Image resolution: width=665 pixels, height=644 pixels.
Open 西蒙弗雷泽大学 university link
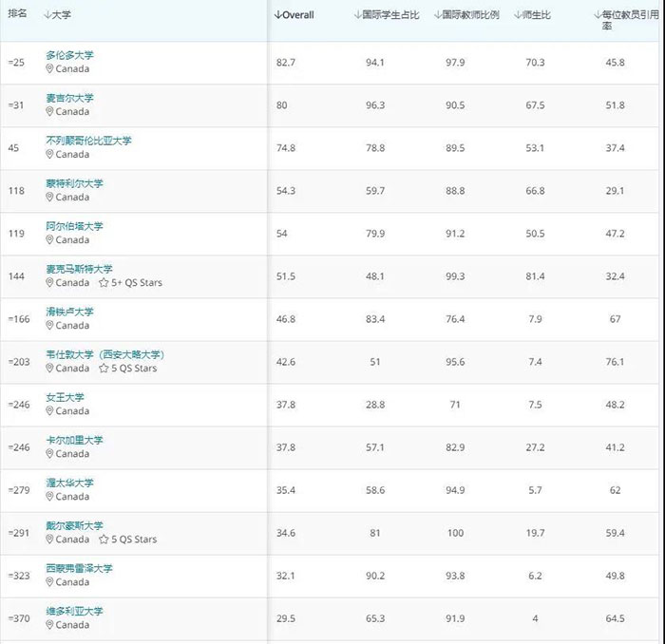pos(79,569)
